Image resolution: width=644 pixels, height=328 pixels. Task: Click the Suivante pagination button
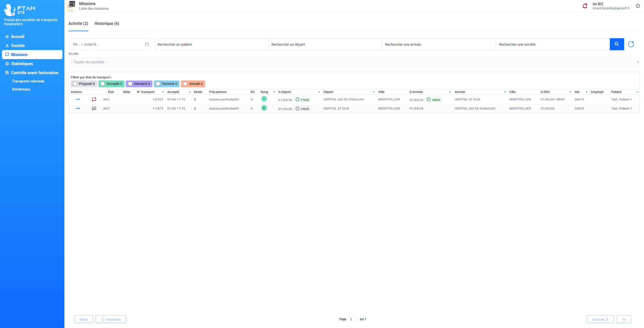click(600, 319)
